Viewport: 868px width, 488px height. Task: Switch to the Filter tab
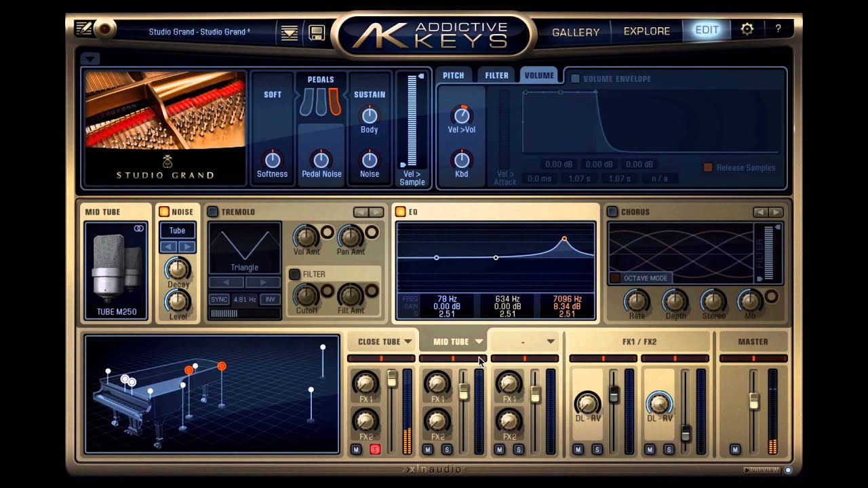coord(496,75)
